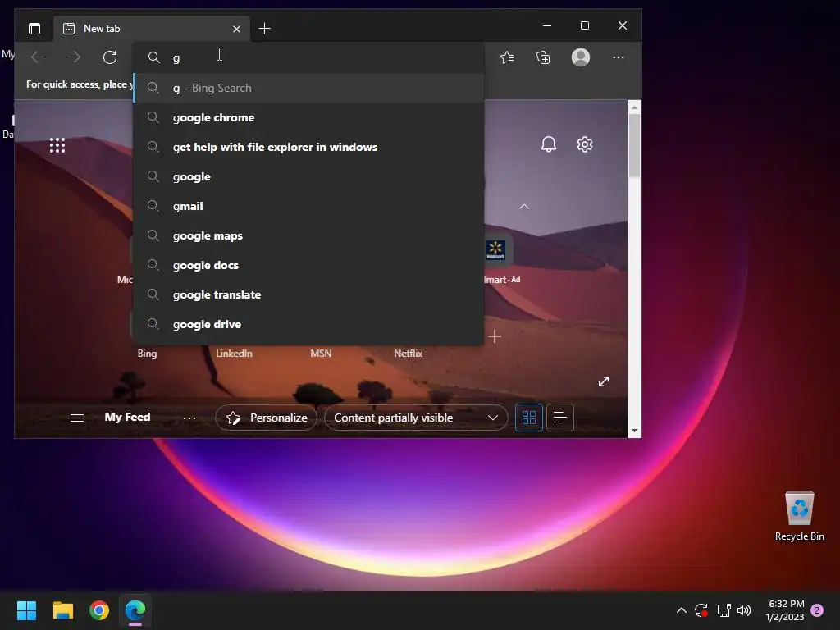The width and height of the screenshot is (840, 630).
Task: Pick the 'gmail' suggestion
Action: pos(308,206)
